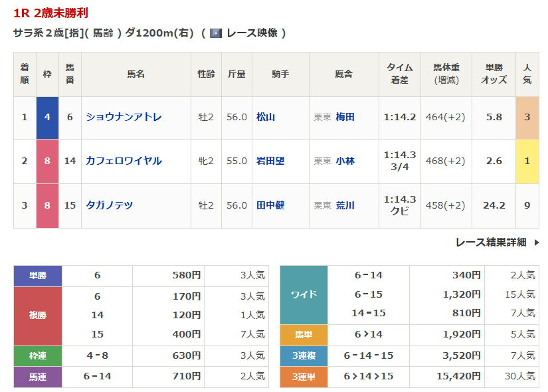Image resolution: width=548 pixels, height=392 pixels.
Task: Click the 馬連 payout label
Action: (38, 376)
